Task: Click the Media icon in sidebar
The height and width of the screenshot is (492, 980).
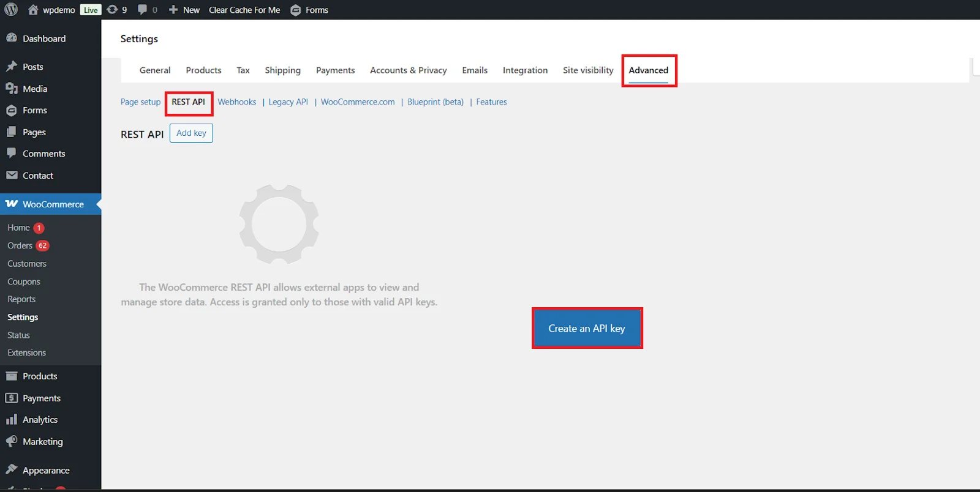Action: pos(12,88)
